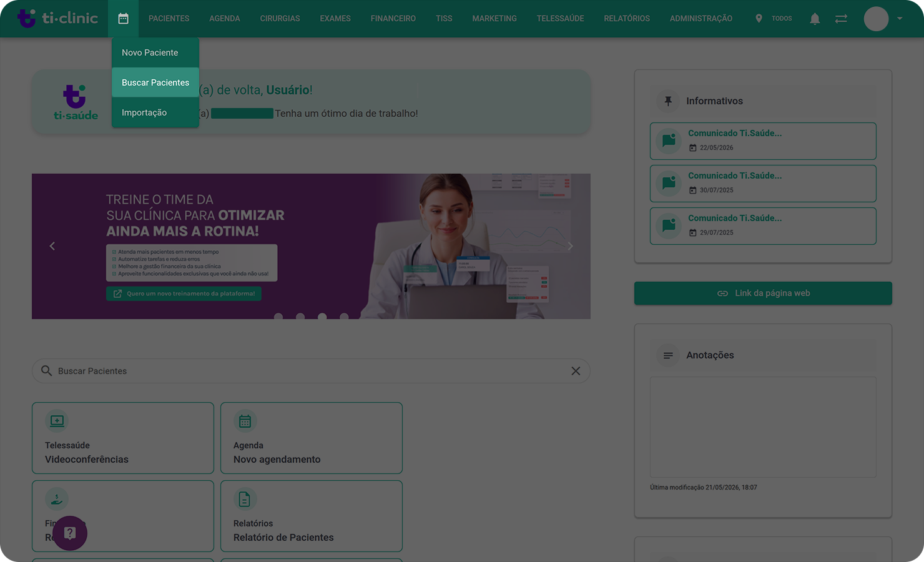Viewport: 924px width, 562px height.
Task: Open the CIRURGIAS menu
Action: (280, 19)
